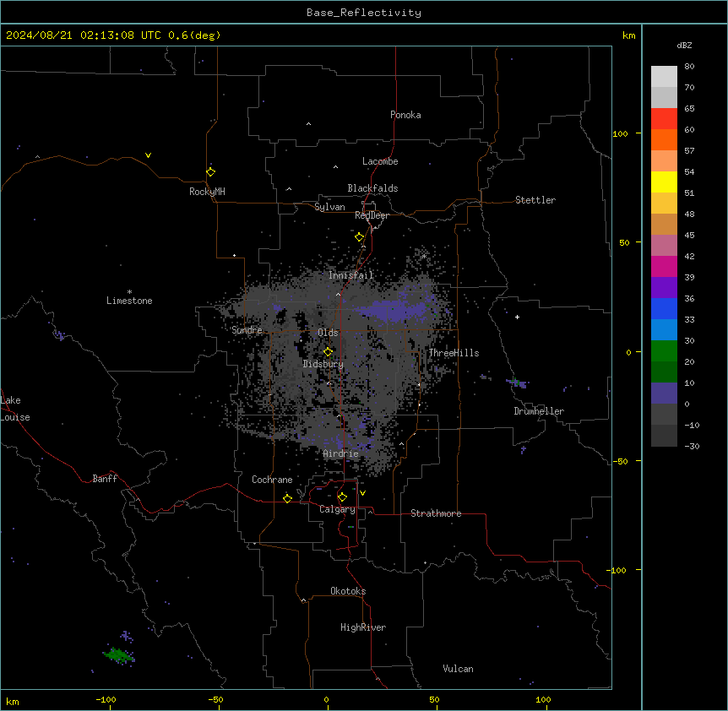Image resolution: width=728 pixels, height=711 pixels.
Task: Click the Stettler city label
Action: coord(535,200)
